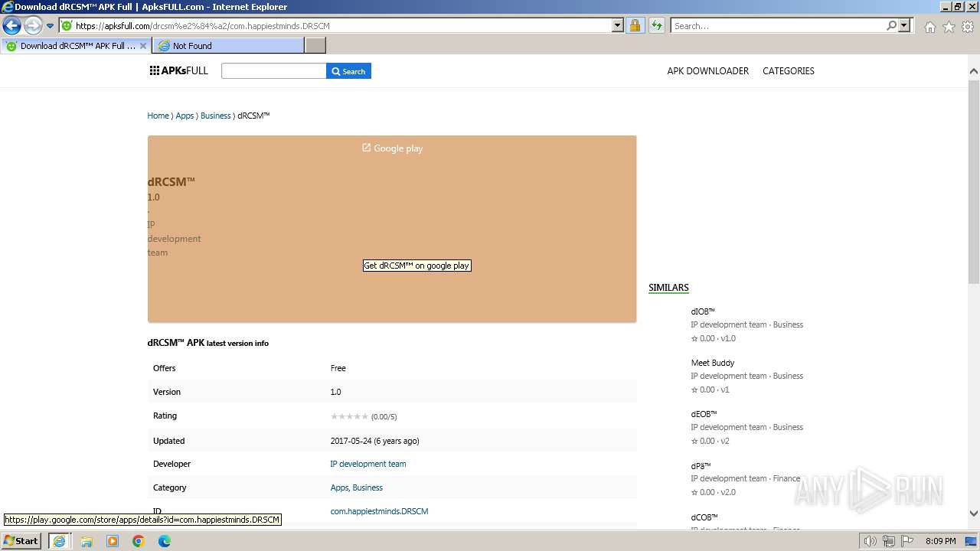The height and width of the screenshot is (551, 980).
Task: Go to Apps breadcrumb link
Action: coord(185,116)
